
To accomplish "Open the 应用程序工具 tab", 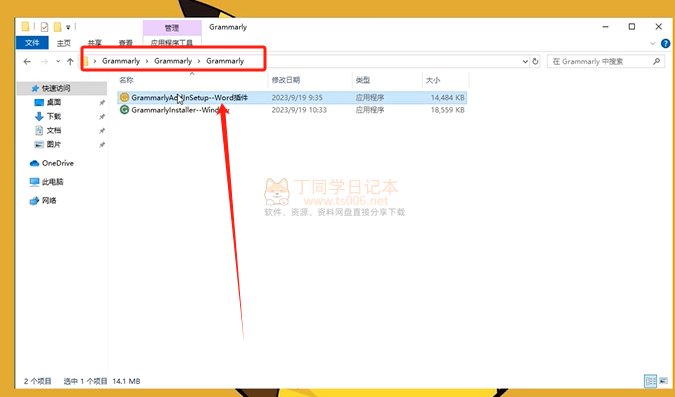I will coord(172,43).
